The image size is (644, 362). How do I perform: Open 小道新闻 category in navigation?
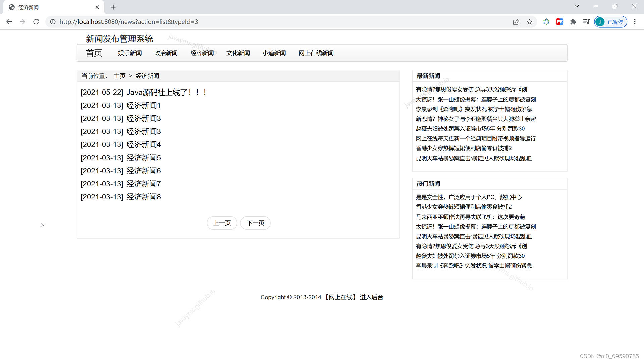(x=274, y=53)
